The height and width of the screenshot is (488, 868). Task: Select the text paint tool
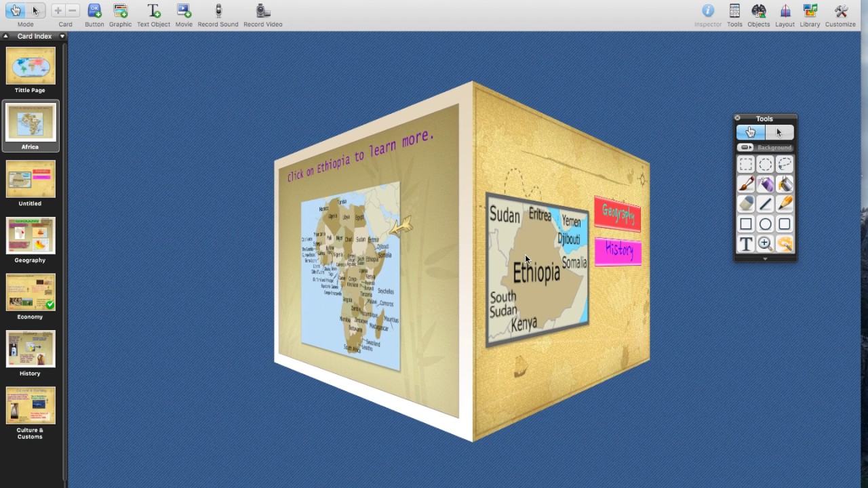(746, 244)
